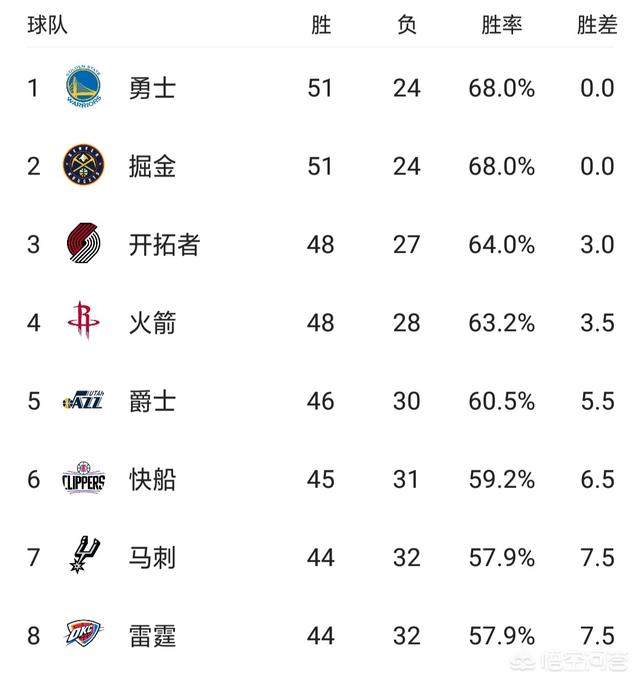This screenshot has height=683, width=640.
Task: Open team name 勇士
Action: tap(152, 88)
